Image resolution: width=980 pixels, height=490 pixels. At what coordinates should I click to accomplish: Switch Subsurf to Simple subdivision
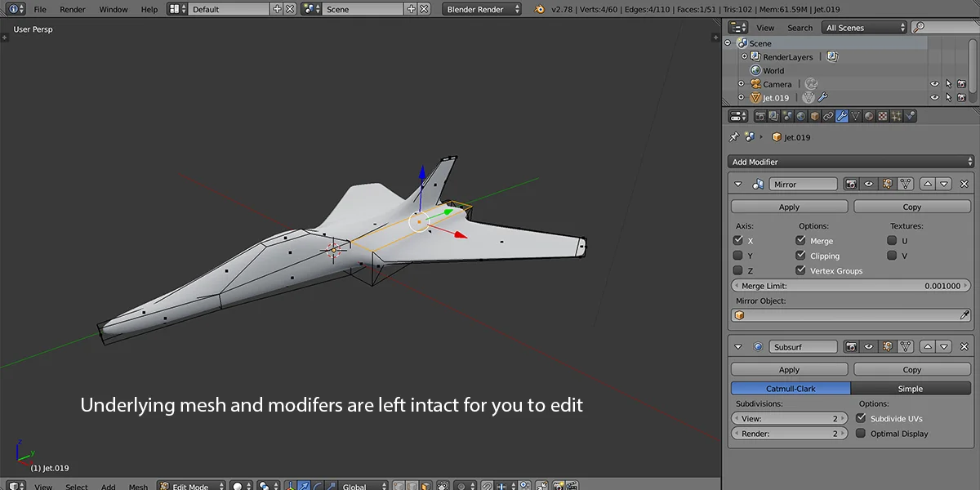[911, 388]
